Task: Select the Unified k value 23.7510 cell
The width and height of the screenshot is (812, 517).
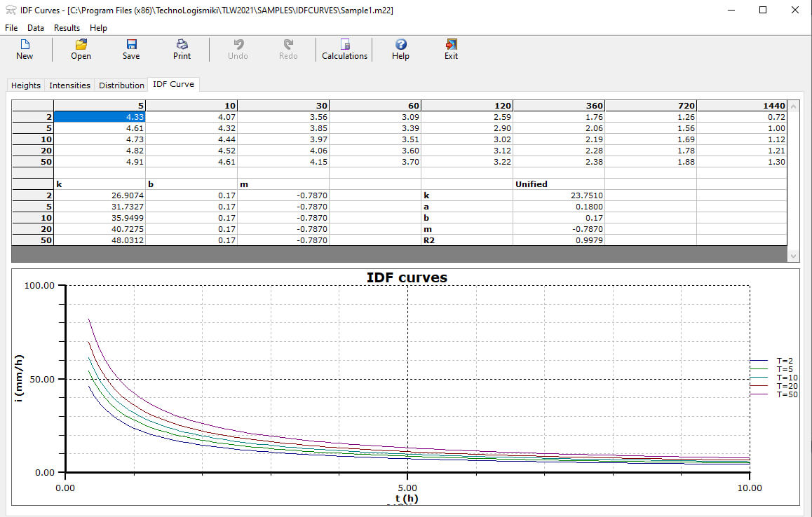Action: (558, 195)
